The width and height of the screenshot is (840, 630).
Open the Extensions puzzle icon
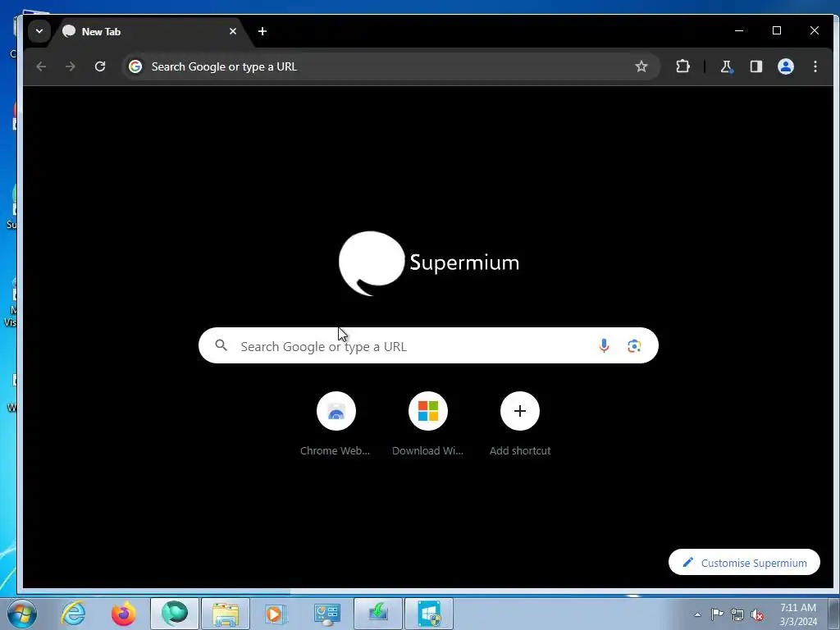(x=682, y=66)
